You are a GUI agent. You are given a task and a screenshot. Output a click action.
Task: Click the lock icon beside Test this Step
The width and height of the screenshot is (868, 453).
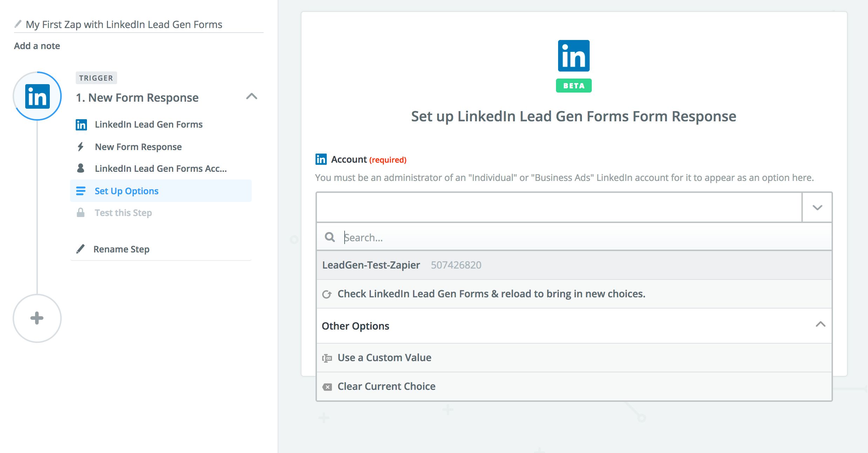81,212
